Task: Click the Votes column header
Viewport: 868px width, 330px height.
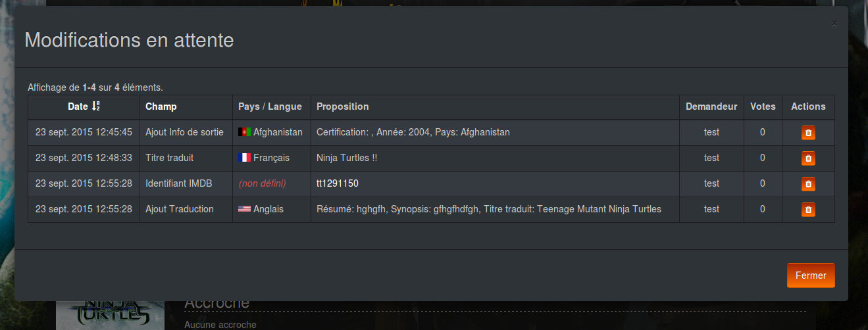Action: (x=763, y=106)
